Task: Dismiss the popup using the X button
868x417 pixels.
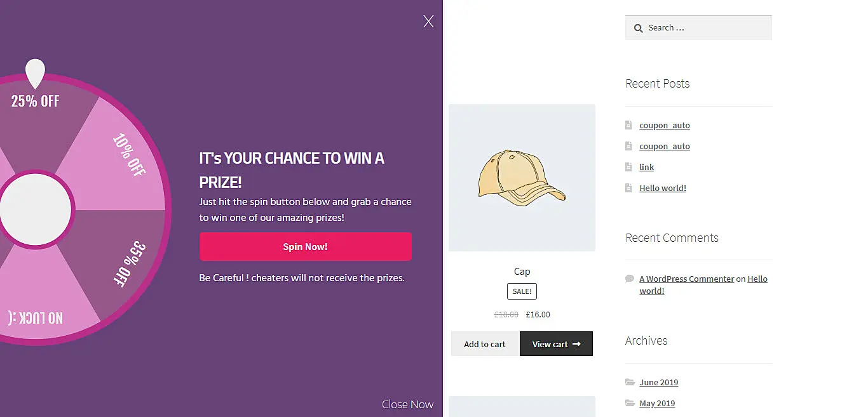Action: [428, 21]
